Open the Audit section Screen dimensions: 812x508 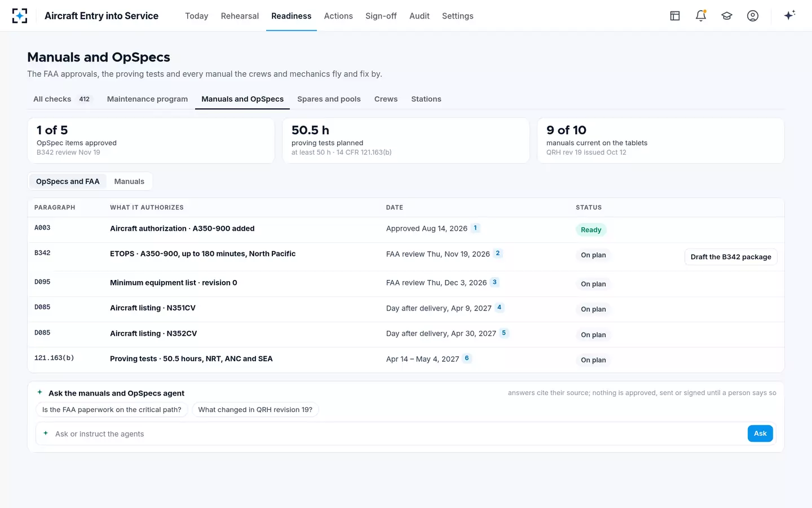tap(420, 16)
